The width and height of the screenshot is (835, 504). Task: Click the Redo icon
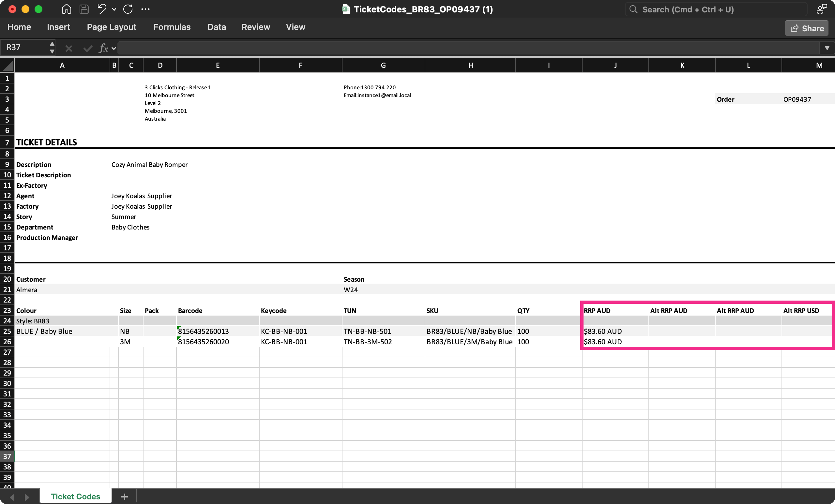tap(128, 9)
